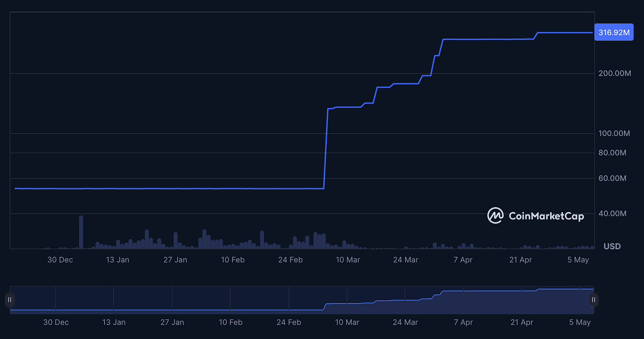Click the 24 Mar label on main chart axis
The height and width of the screenshot is (339, 644).
point(406,260)
